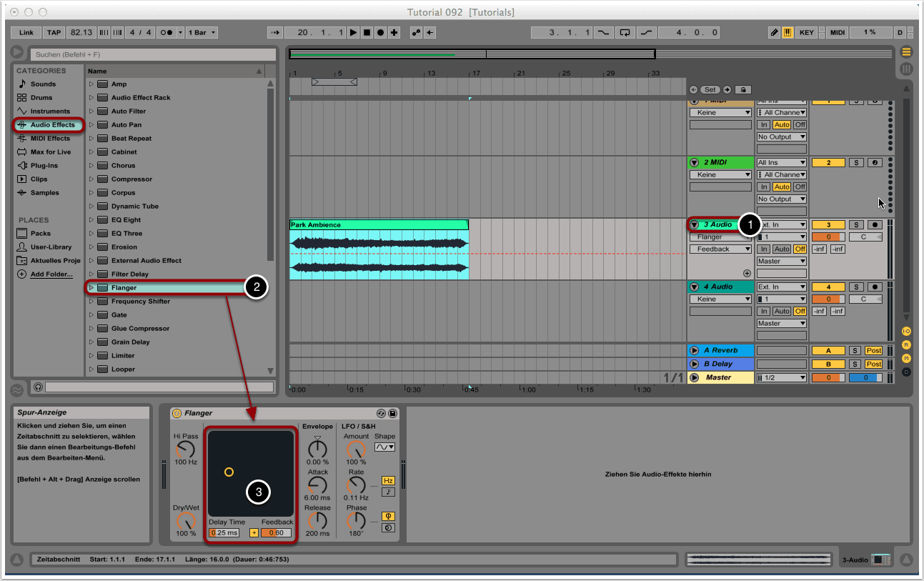924x581 pixels.
Task: Toggle the Flanger device activator button
Action: pyautogui.click(x=177, y=413)
